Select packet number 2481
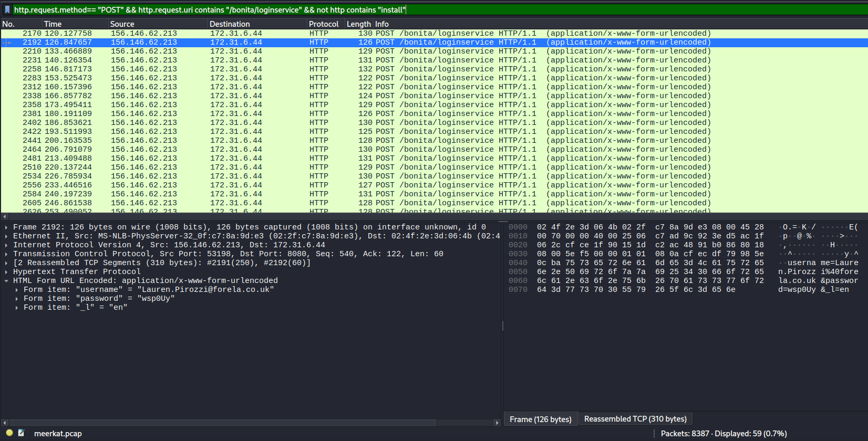 434,159
